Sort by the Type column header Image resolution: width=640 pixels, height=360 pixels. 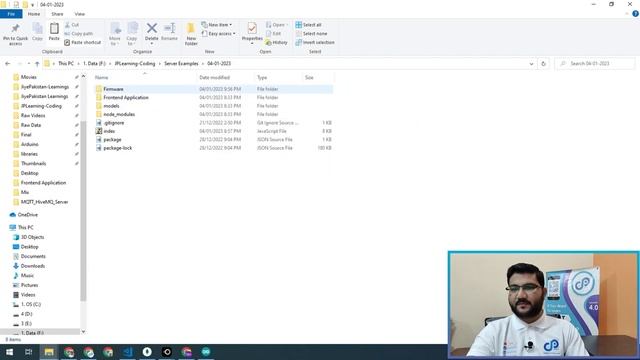pyautogui.click(x=262, y=78)
